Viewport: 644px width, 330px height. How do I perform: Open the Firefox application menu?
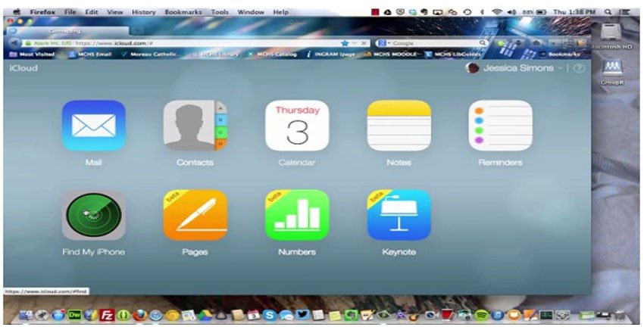(x=42, y=12)
